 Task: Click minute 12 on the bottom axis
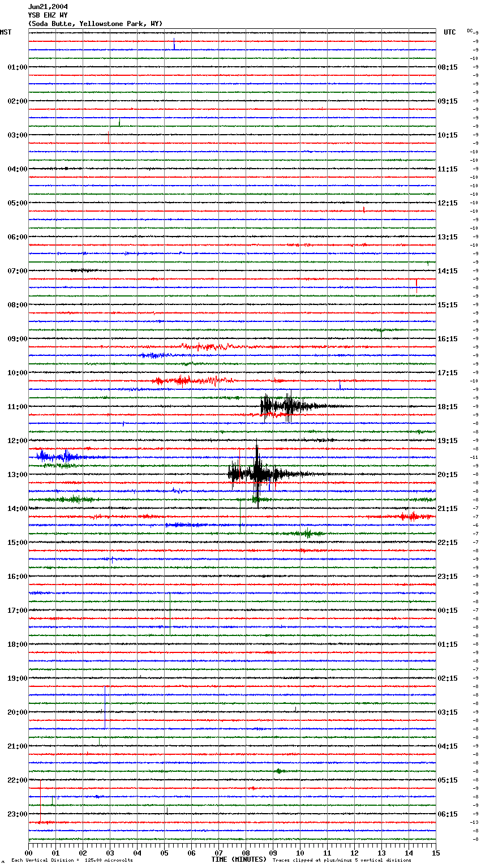354,853
